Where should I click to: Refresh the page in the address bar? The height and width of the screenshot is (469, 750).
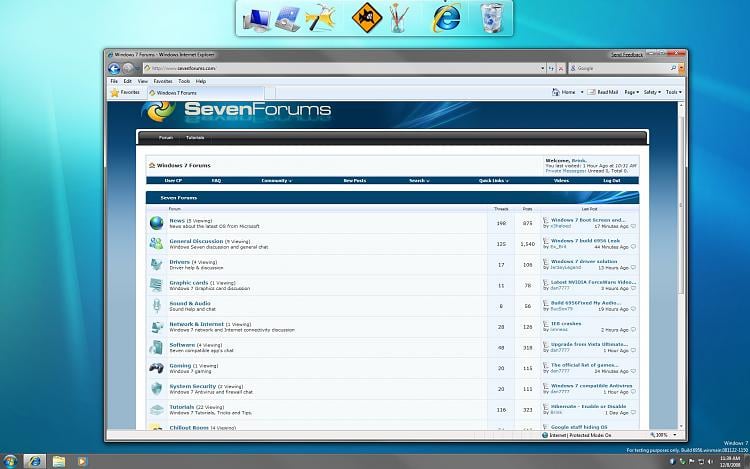551,68
